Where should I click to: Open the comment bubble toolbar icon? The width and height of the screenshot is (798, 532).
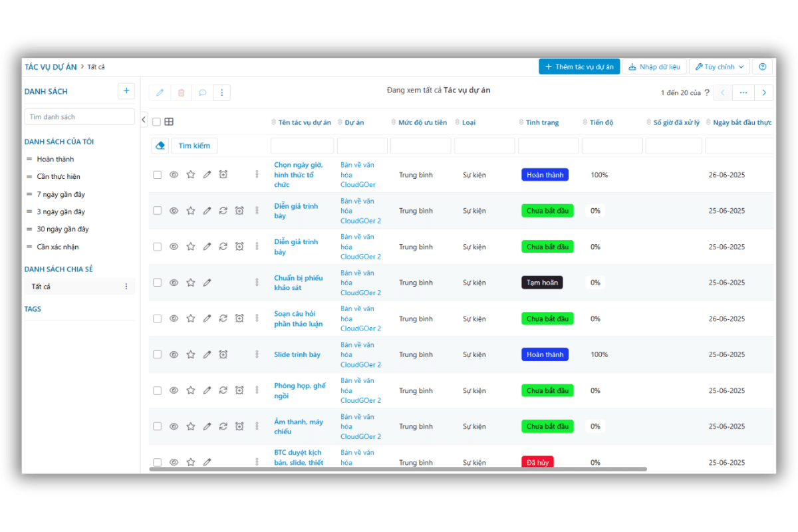202,92
